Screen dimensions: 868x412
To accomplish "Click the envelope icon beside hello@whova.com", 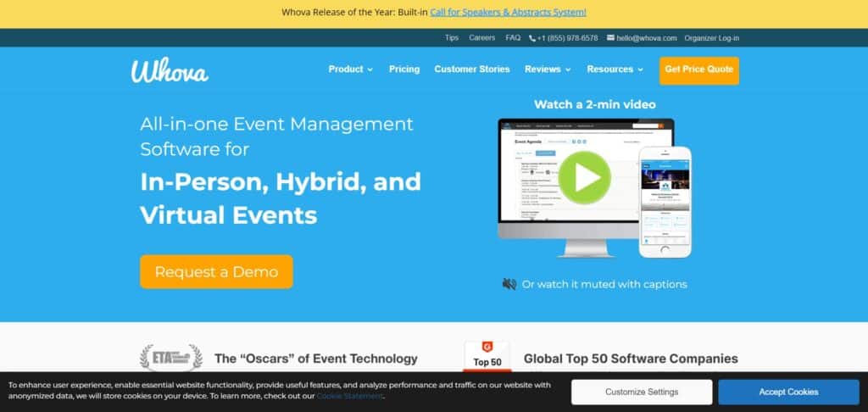I will (610, 37).
